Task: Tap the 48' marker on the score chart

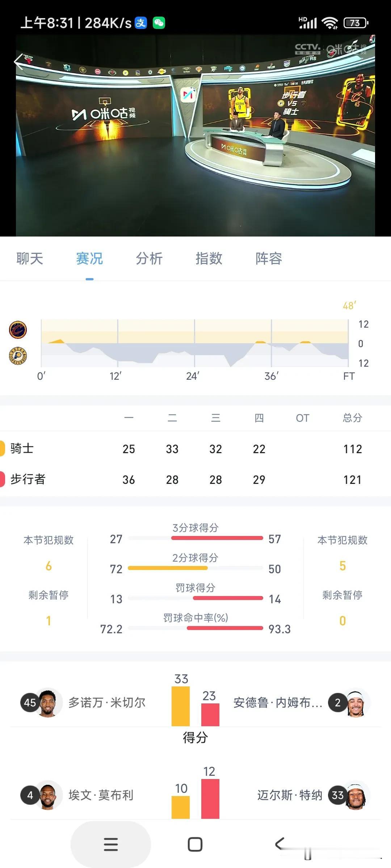Action: 349,306
